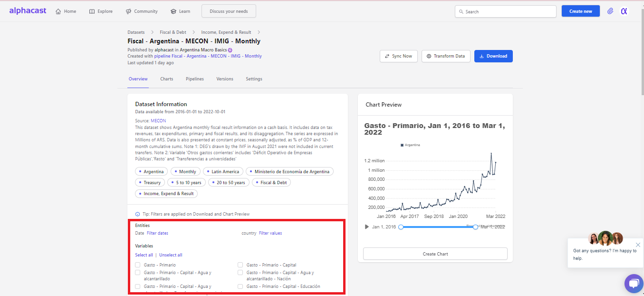Switch to the Charts tab
This screenshot has width=644, height=296.
166,79
